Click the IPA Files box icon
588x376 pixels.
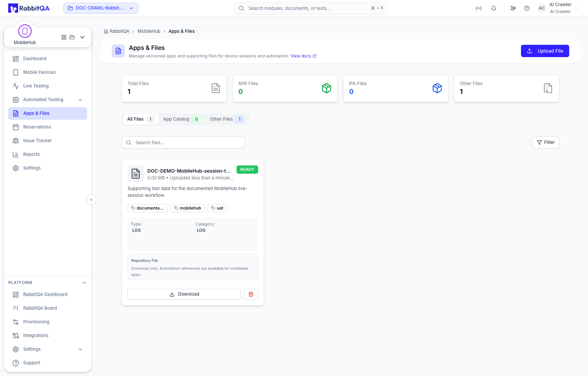click(437, 88)
